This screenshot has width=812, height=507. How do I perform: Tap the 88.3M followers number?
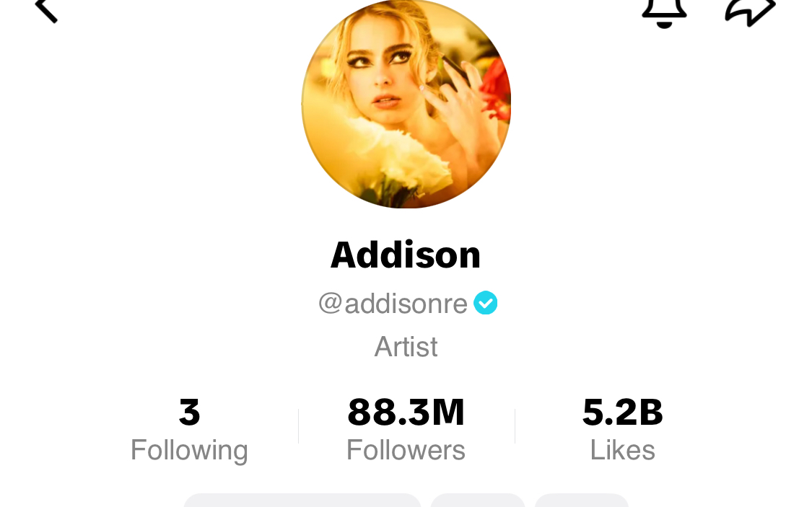click(406, 413)
